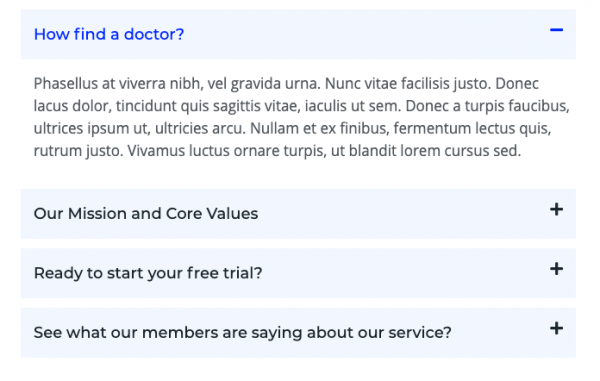Expand Ready to start your free trial? section
This screenshot has height=381, width=600.
click(298, 273)
